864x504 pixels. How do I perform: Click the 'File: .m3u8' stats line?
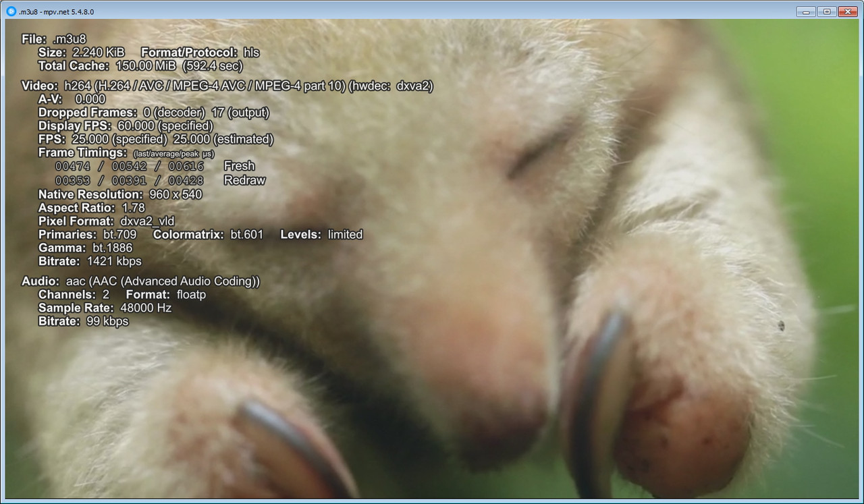[x=54, y=39]
